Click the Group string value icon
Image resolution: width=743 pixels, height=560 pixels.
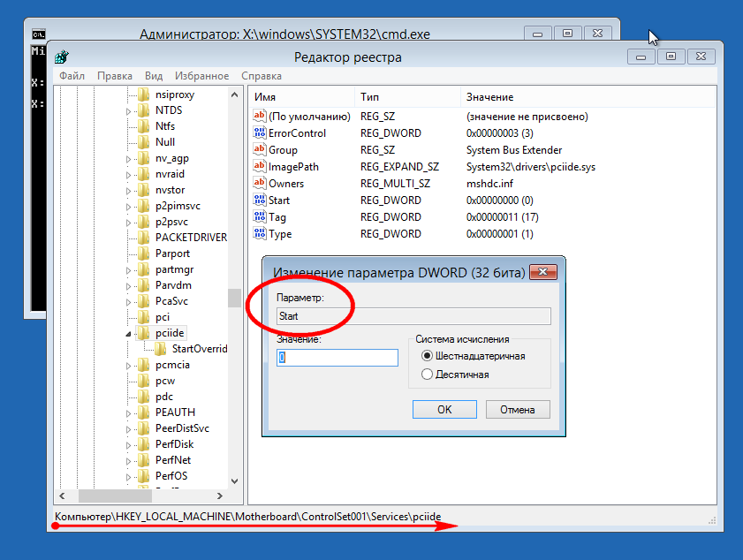click(x=259, y=149)
